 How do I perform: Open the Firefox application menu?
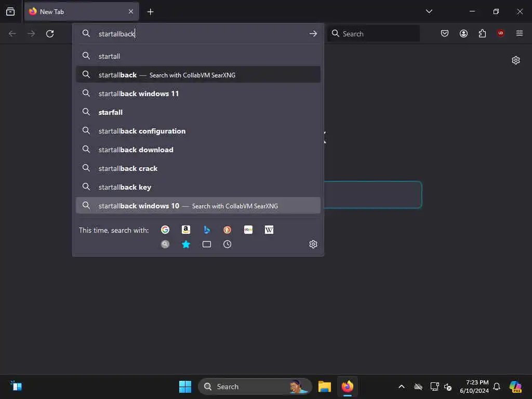tap(519, 33)
